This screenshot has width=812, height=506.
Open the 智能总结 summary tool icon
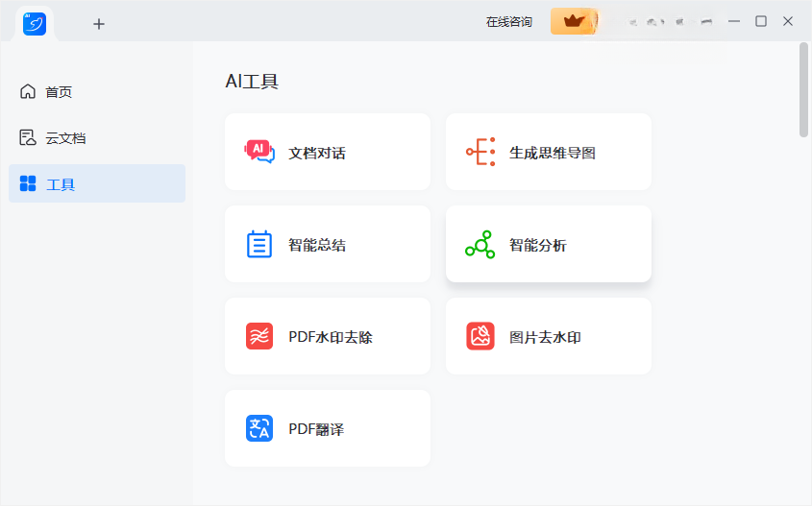[x=258, y=244]
